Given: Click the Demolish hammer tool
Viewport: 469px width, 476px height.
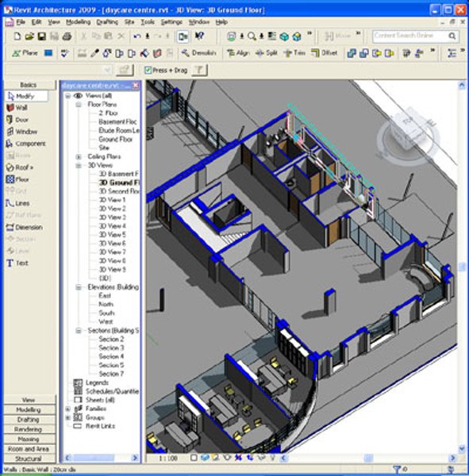Looking at the screenshot, I should click(198, 53).
